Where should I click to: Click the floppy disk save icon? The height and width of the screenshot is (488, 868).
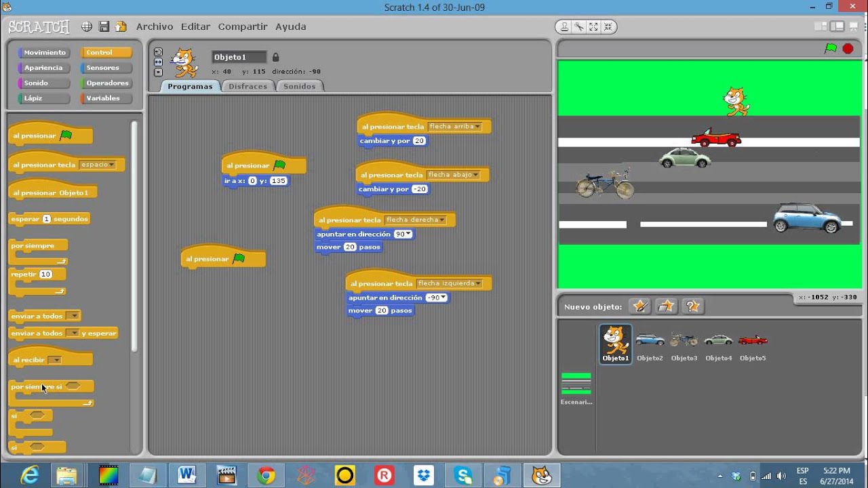tap(104, 26)
